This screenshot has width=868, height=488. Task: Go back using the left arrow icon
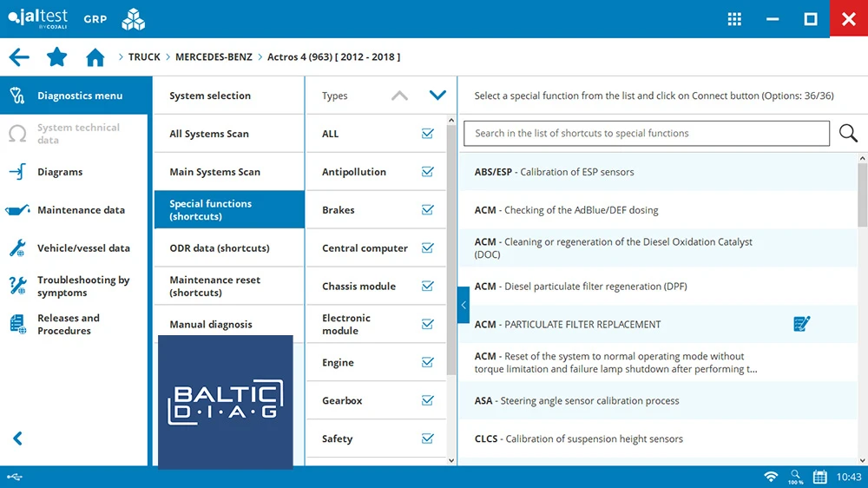click(19, 57)
